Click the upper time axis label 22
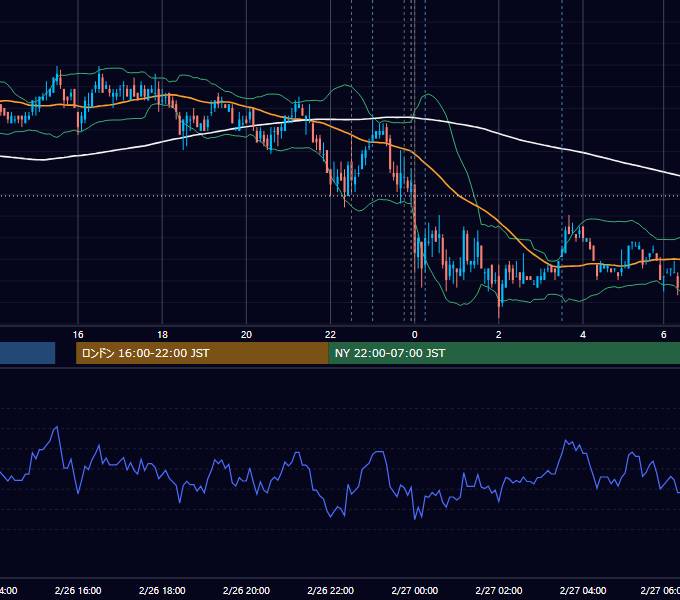680x600 pixels. pos(330,335)
